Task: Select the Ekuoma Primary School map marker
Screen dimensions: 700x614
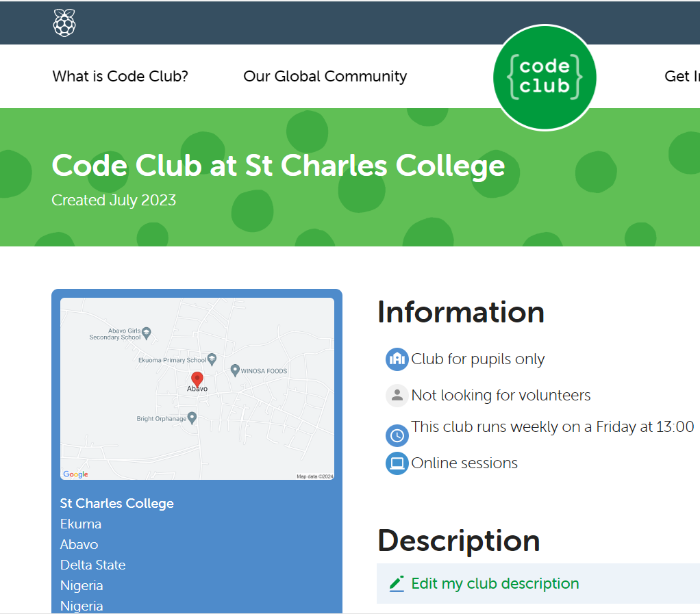Action: click(212, 359)
